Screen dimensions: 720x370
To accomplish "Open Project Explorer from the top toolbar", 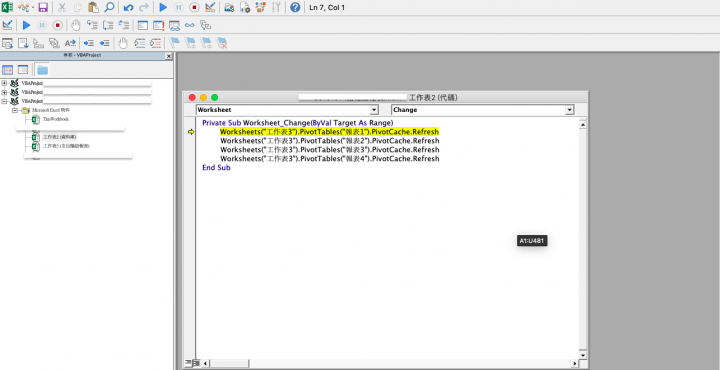I will (x=229, y=7).
